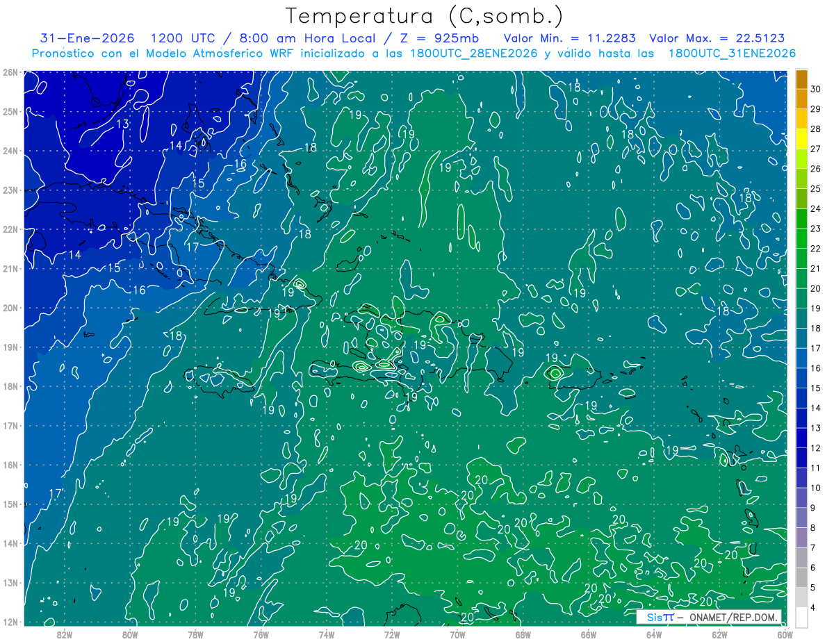This screenshot has height=644, width=834.
Task: Click the "Valor Min. = 11.2283" value
Action: [x=570, y=38]
